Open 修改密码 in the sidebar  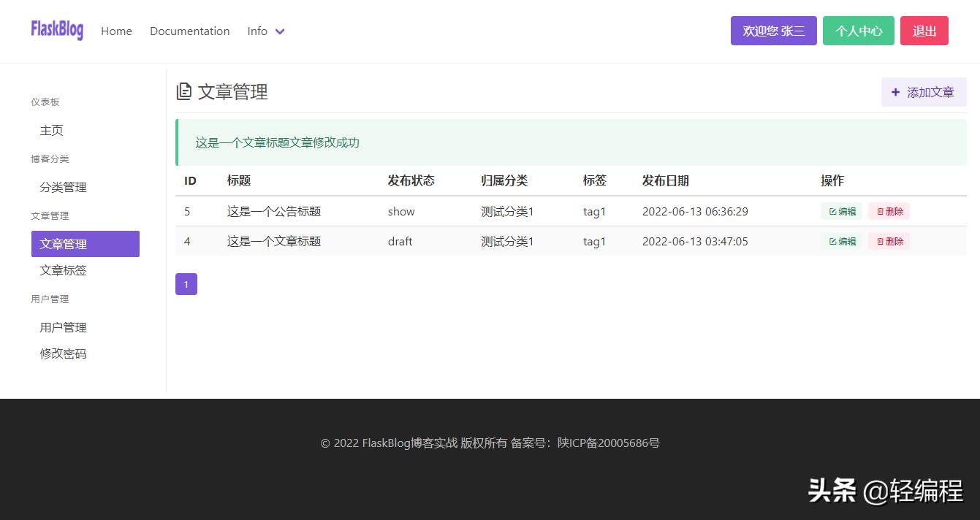[62, 353]
